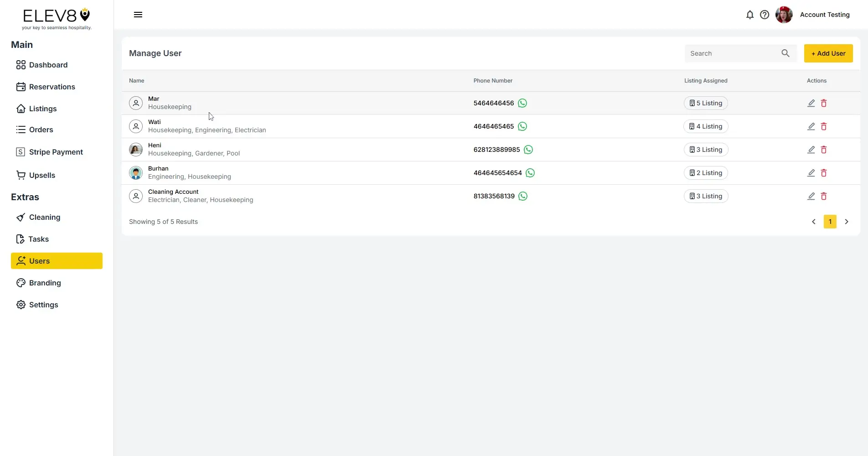Collapse the sidebar with the hamburger icon
This screenshot has height=456, width=868.
[x=138, y=15]
